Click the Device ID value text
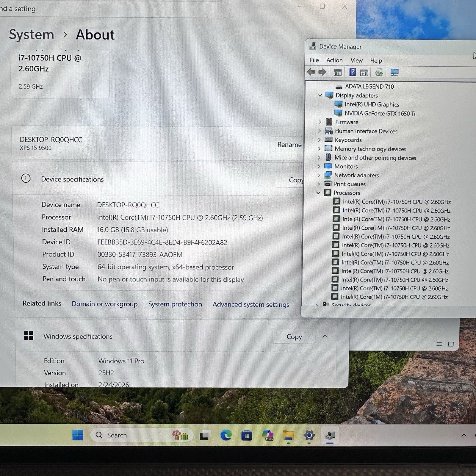Viewport: 476px width, 476px height. [x=162, y=242]
